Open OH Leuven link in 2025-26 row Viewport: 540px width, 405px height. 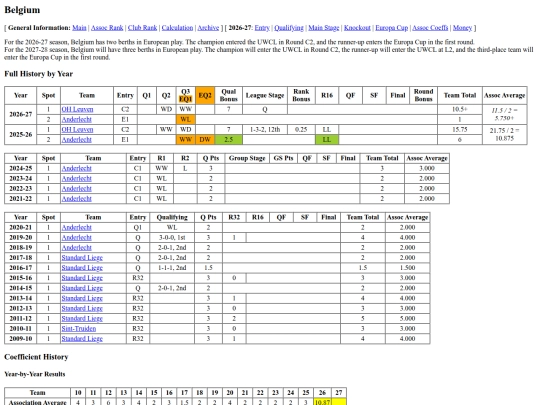77,129
